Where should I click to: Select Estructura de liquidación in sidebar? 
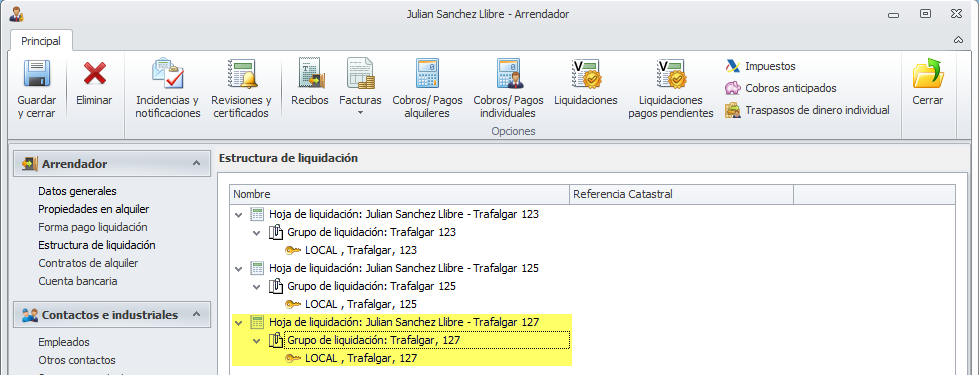pos(97,245)
